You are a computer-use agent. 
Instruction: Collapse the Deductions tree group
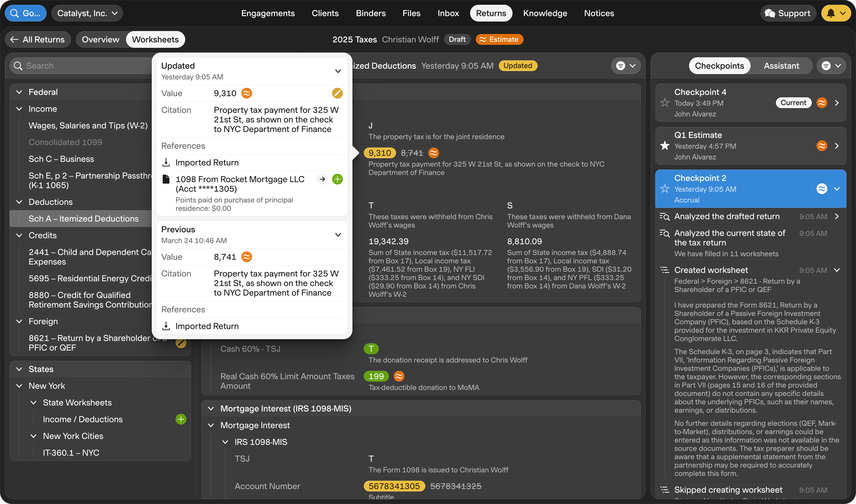[x=19, y=202]
